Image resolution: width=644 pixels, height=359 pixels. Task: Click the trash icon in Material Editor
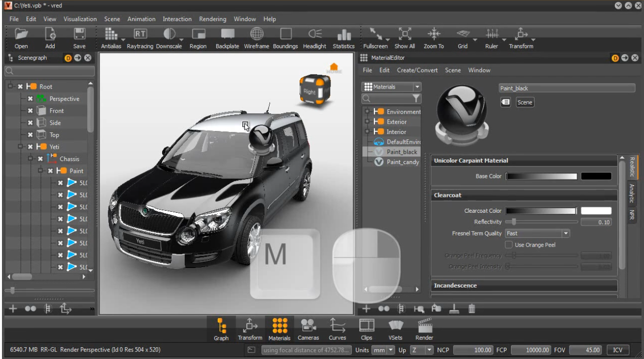(x=472, y=309)
